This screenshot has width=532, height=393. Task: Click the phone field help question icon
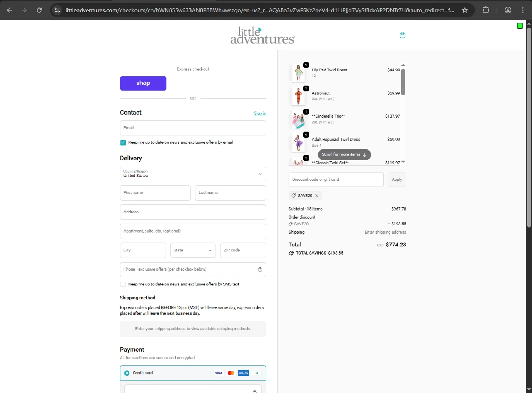(260, 269)
